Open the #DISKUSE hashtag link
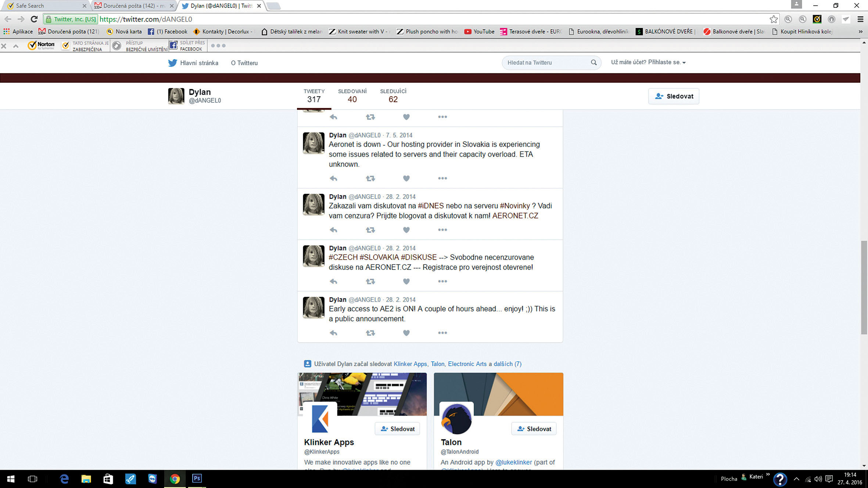Screen dimensions: 868x488 (419, 257)
